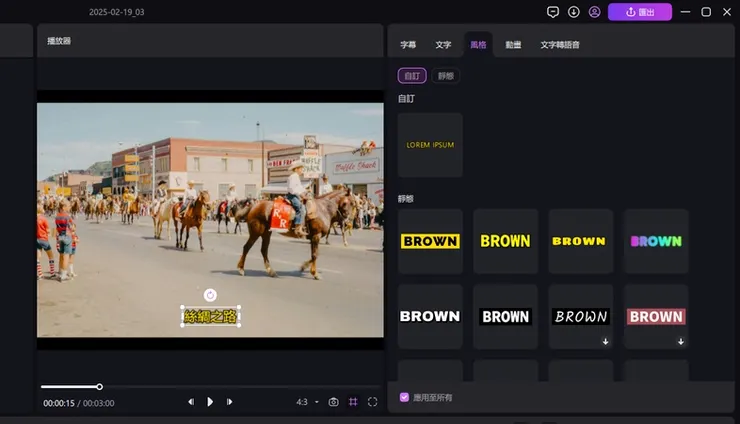
Task: Open the user account profile icon
Action: point(594,12)
